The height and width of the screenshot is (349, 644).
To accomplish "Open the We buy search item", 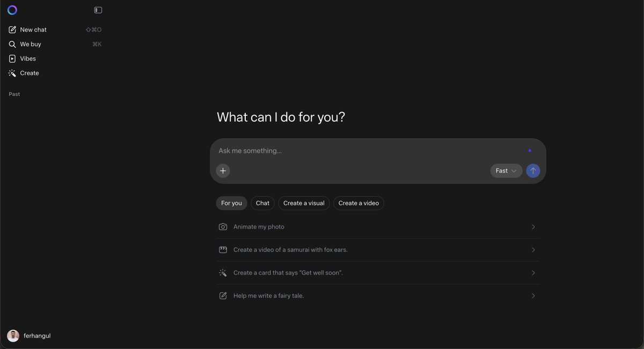I will click(x=55, y=44).
